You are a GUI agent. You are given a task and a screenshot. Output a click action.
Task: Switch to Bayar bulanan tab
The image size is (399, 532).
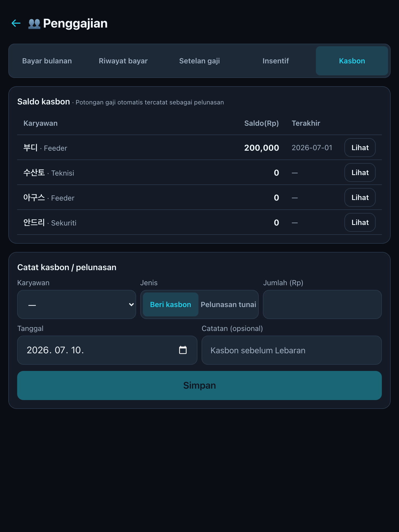point(47,61)
